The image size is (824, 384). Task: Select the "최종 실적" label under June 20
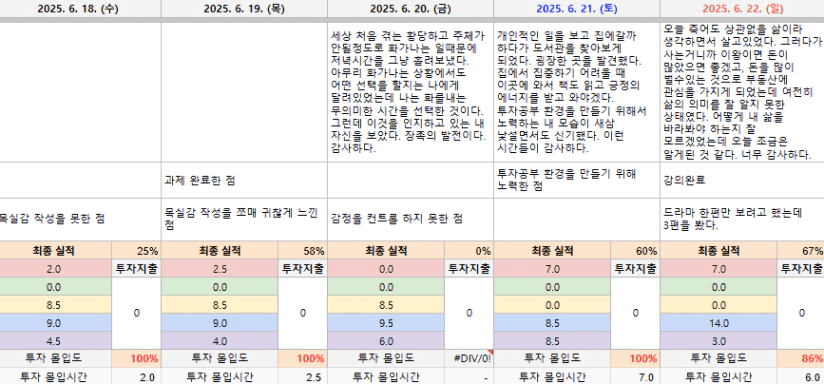[386, 251]
